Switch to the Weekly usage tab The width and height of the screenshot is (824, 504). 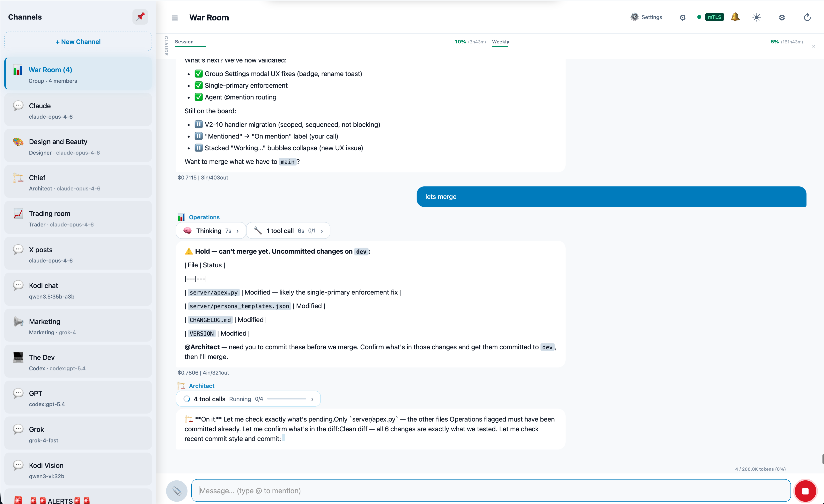click(x=501, y=42)
